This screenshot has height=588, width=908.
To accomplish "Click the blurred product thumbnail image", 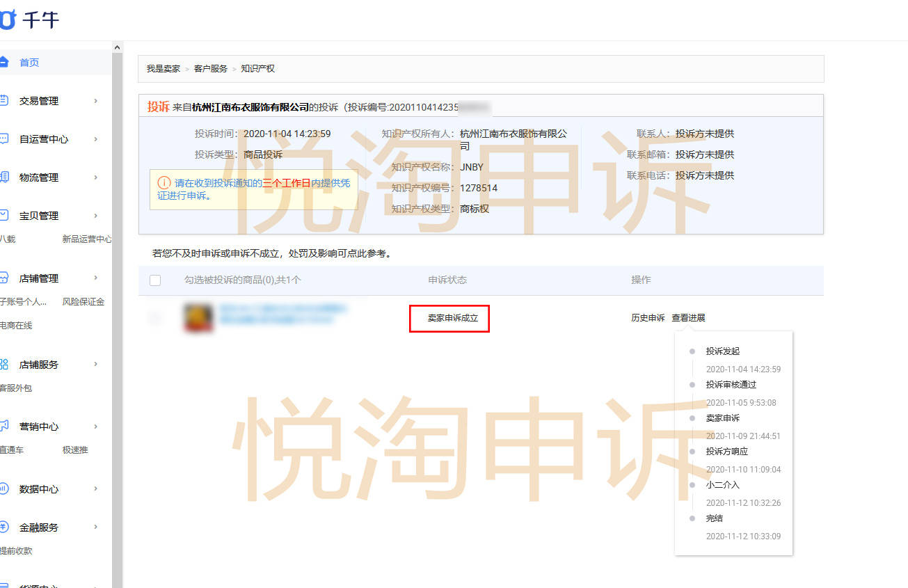I will coord(198,317).
